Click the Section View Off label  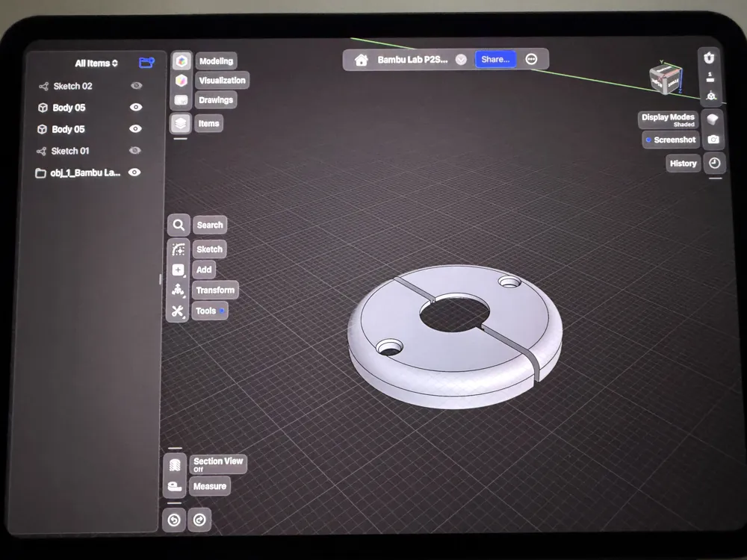coord(218,464)
